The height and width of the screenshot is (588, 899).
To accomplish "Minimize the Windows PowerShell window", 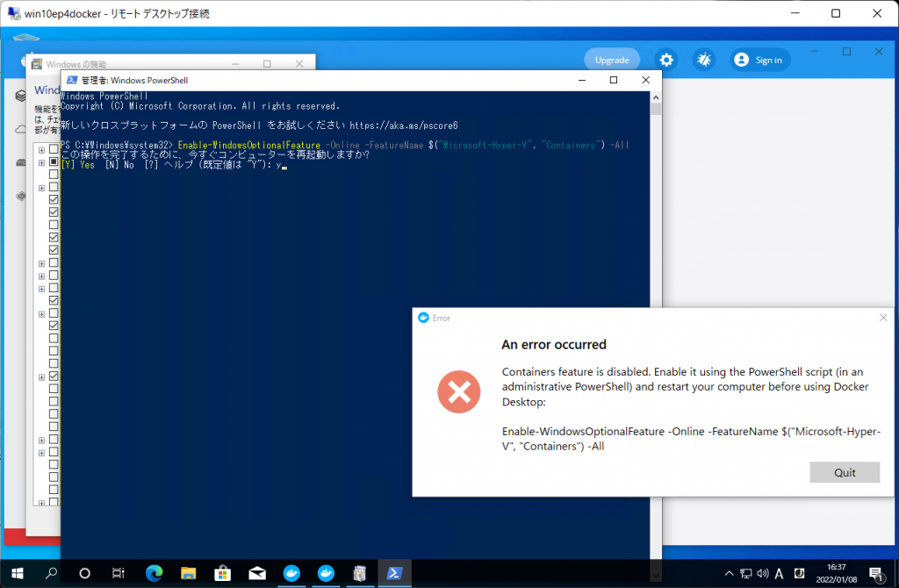I will coord(582,80).
